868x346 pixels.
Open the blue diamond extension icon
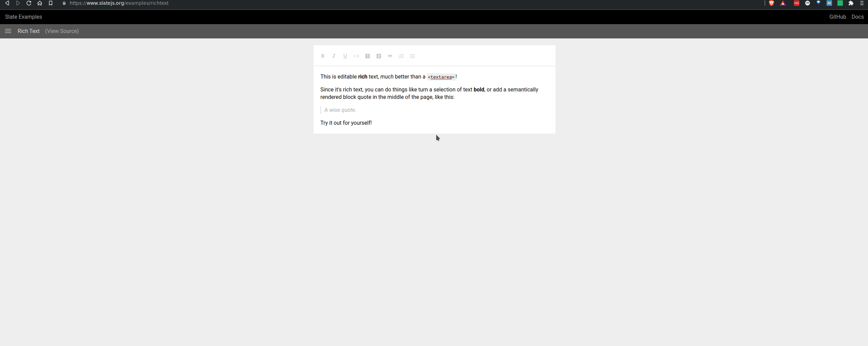pyautogui.click(x=818, y=3)
